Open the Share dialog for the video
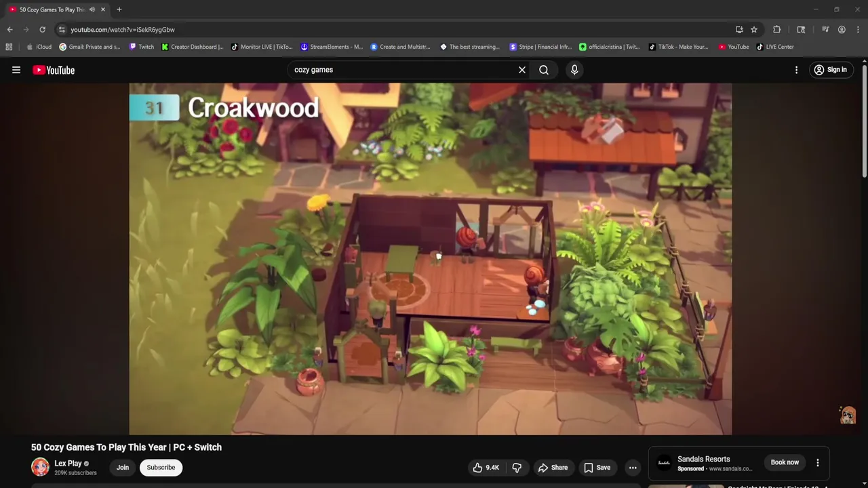The width and height of the screenshot is (868, 488). 553,468
